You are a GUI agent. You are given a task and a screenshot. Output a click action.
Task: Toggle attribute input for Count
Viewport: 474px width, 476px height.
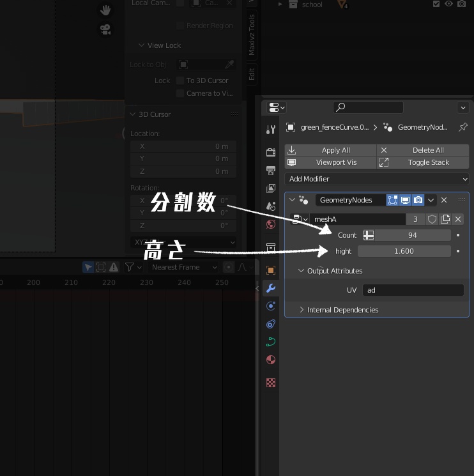pos(369,235)
